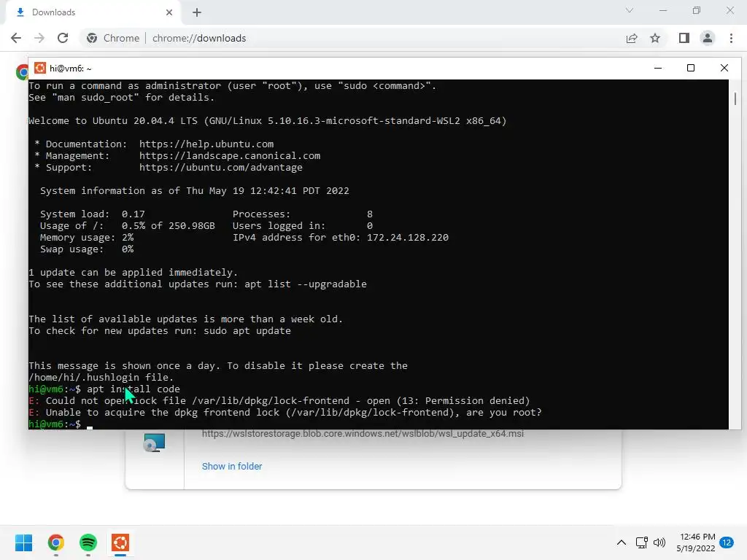Go back with Chrome's back arrow

[16, 38]
